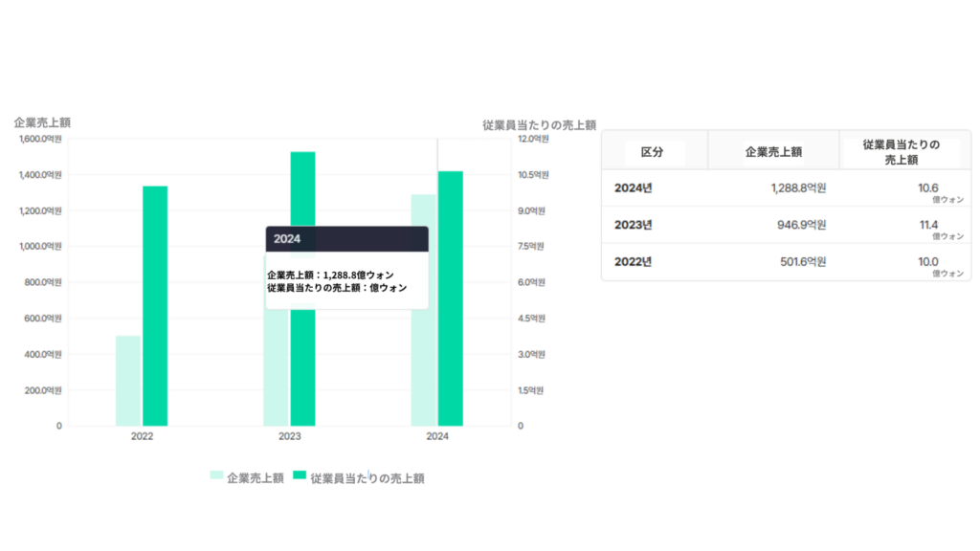Click the dark 2024 tooltip header

[346, 239]
